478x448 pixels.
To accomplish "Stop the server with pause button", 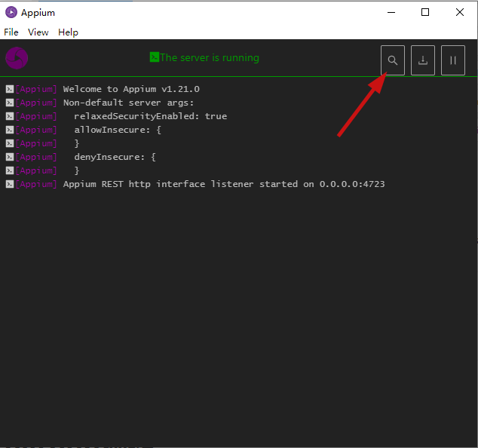I will tap(453, 60).
